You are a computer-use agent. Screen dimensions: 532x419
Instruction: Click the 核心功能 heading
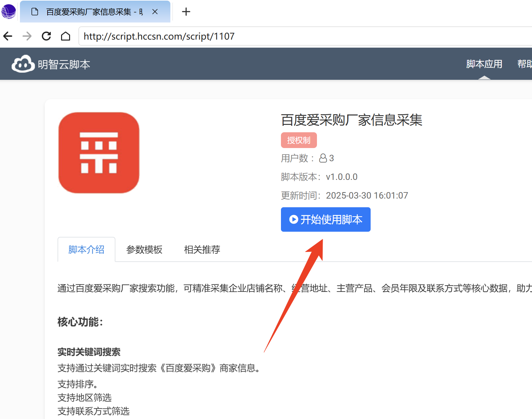point(80,322)
